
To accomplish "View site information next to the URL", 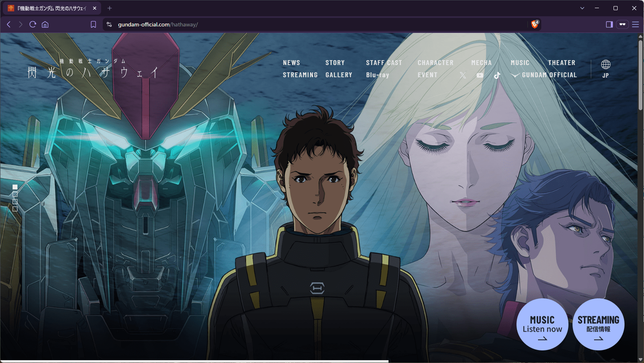I will pos(109,24).
